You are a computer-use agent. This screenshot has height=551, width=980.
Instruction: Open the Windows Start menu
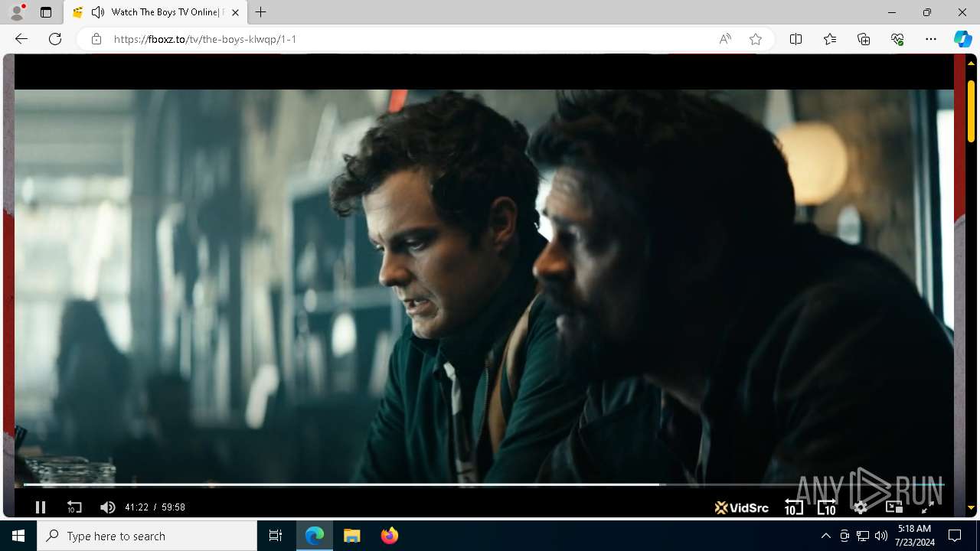18,536
